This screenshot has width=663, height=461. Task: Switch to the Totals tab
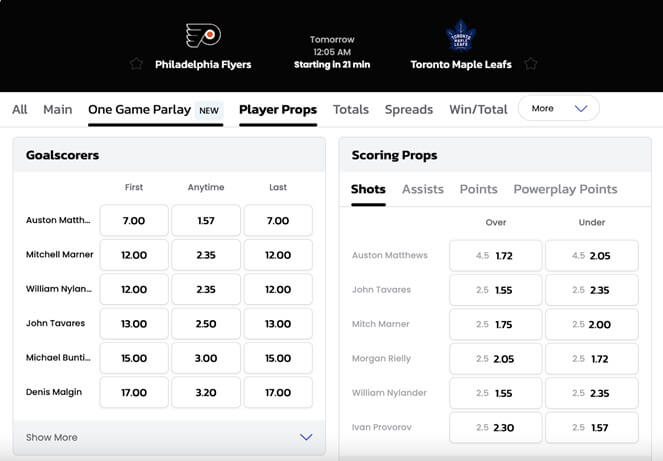point(351,110)
